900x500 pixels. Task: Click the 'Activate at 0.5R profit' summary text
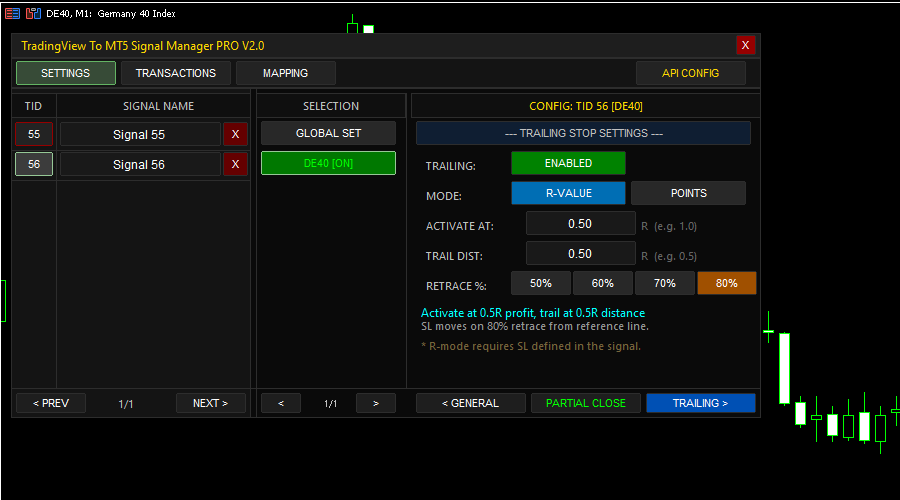coord(533,313)
